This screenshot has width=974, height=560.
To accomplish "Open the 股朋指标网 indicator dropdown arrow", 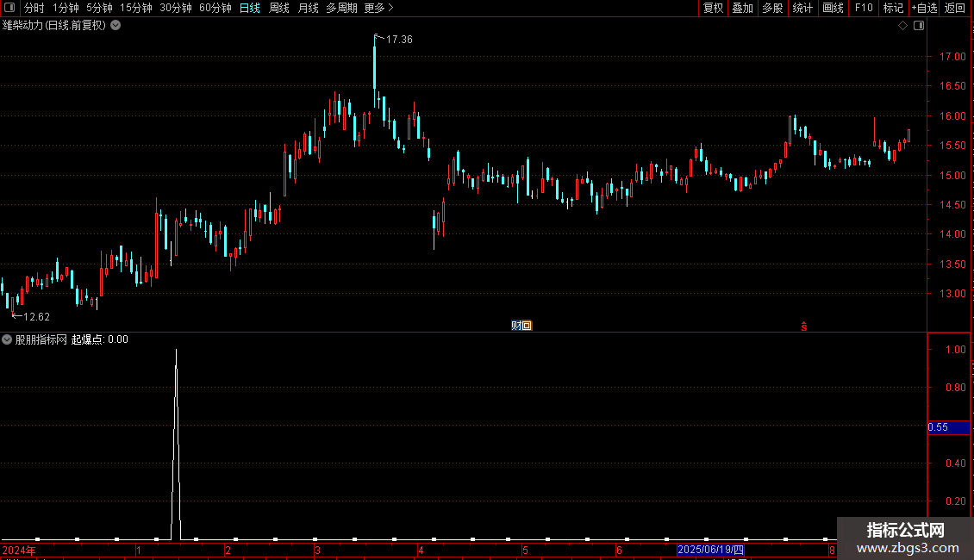I will click(x=7, y=339).
